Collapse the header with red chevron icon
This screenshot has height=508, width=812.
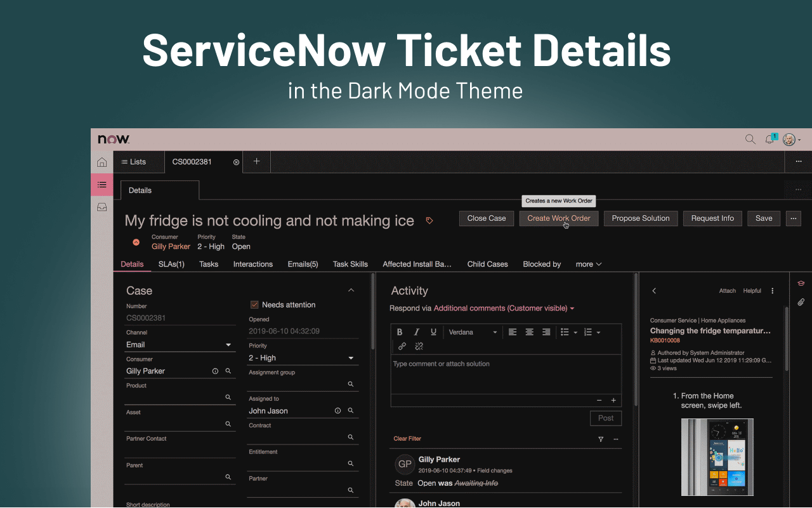[x=136, y=242]
